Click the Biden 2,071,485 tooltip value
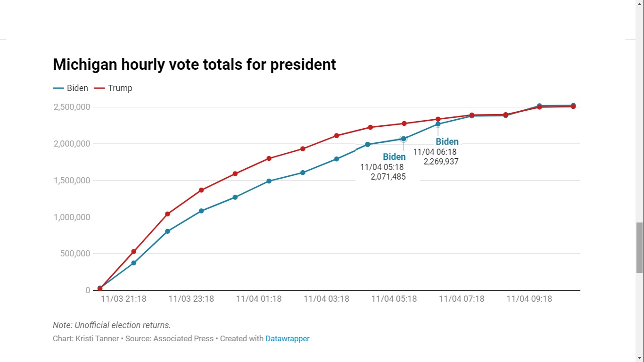The height and width of the screenshot is (362, 644). (388, 177)
